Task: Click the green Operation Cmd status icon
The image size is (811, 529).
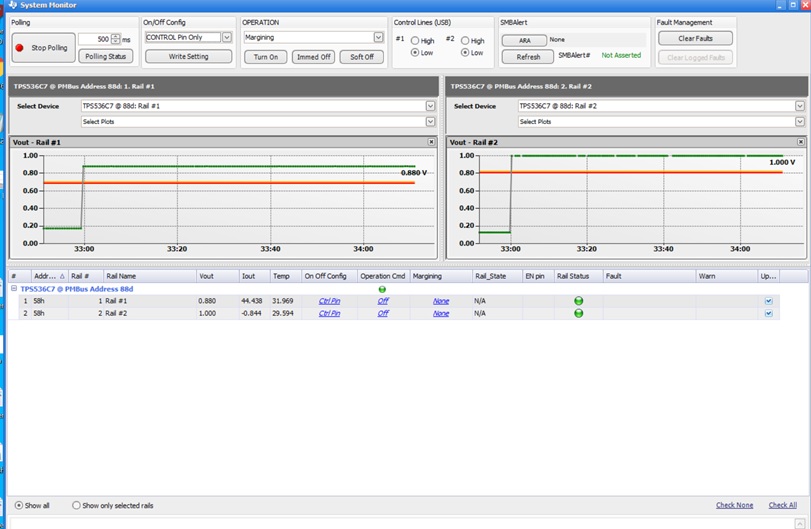Action: [382, 289]
